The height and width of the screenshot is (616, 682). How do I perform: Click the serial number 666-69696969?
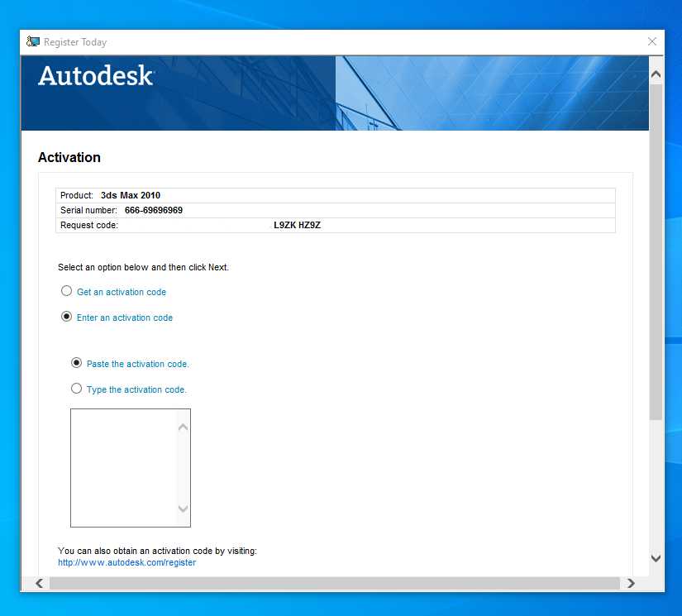pyautogui.click(x=154, y=210)
